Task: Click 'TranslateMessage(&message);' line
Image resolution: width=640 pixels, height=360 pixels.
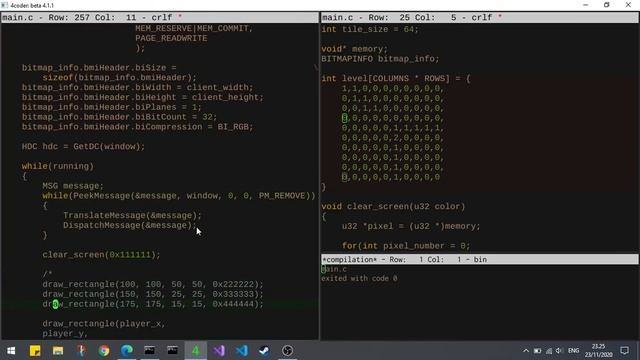Action: (x=132, y=216)
